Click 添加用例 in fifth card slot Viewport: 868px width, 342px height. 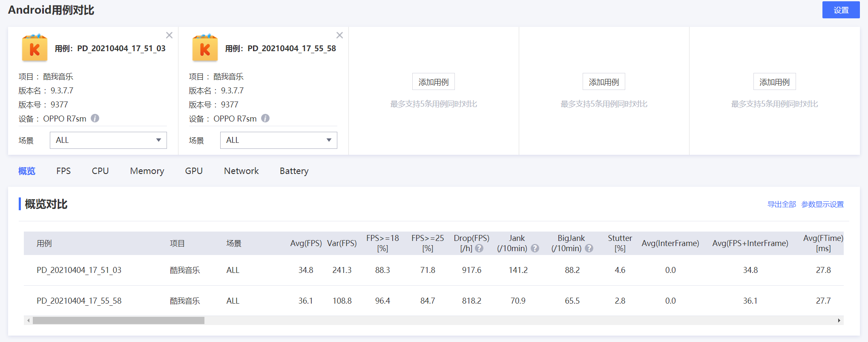(x=774, y=82)
